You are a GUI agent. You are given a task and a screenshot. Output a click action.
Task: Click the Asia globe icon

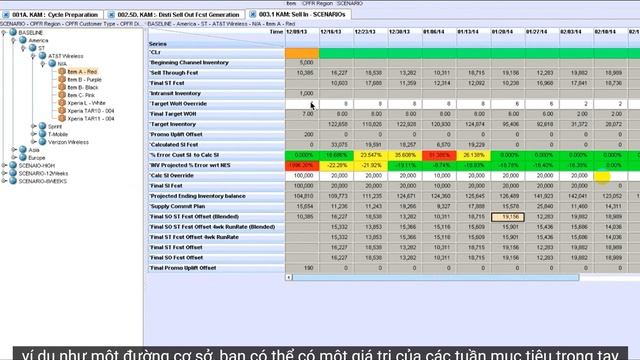pos(22,149)
